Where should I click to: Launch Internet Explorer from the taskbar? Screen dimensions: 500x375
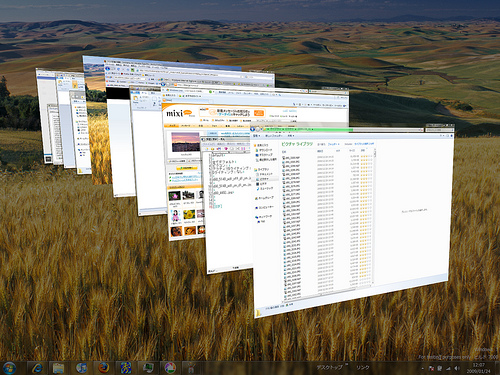(37, 368)
